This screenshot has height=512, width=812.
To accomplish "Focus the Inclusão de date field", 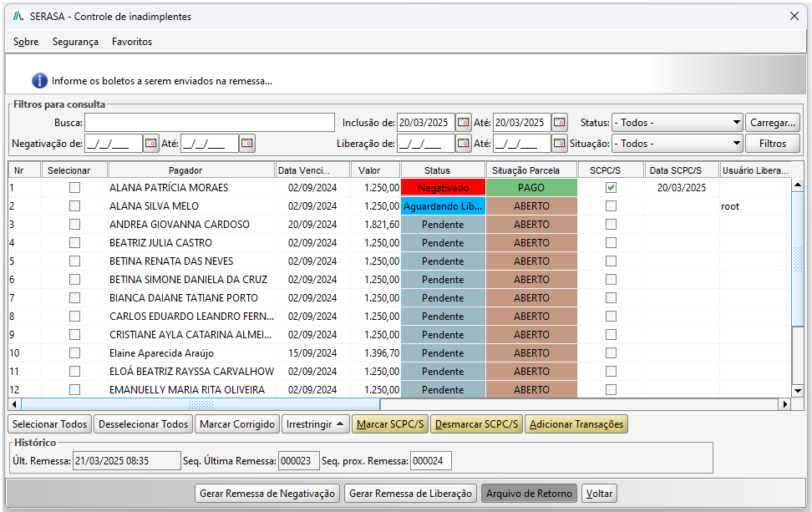I will click(426, 123).
